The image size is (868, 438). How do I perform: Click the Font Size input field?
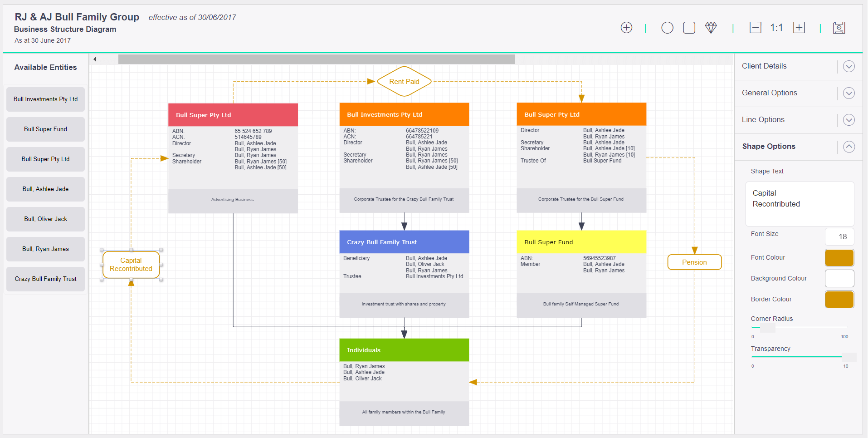tap(839, 236)
